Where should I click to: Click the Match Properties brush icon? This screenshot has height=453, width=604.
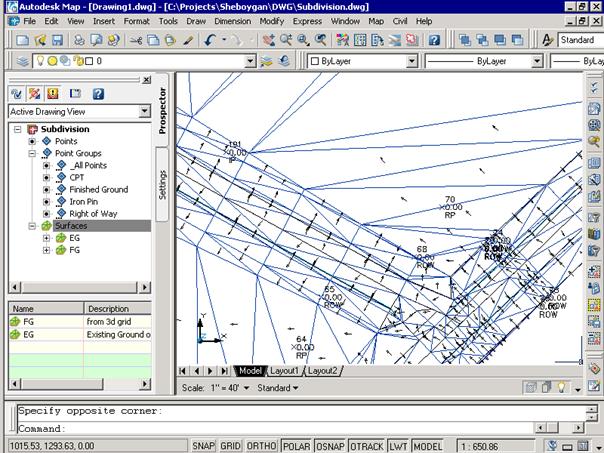pos(187,40)
